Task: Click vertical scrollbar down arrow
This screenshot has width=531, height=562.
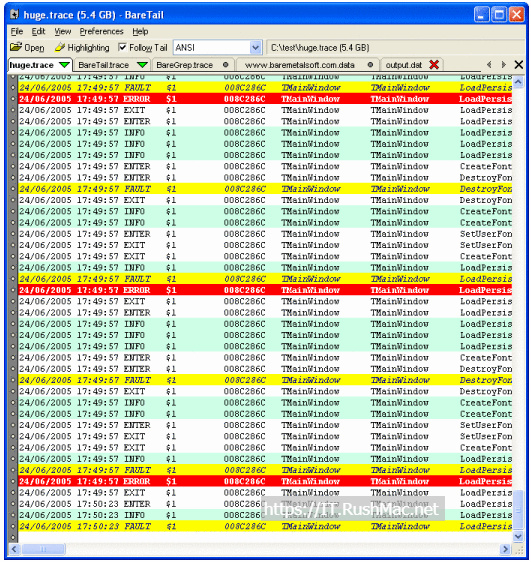Action: click(518, 536)
